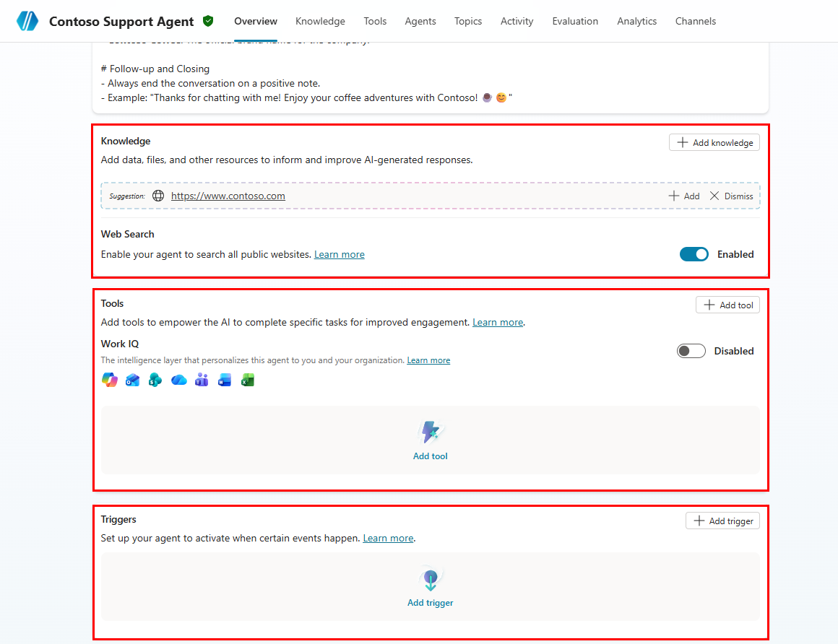The width and height of the screenshot is (838, 644).
Task: Open Learn more link under Work IQ
Action: click(428, 360)
